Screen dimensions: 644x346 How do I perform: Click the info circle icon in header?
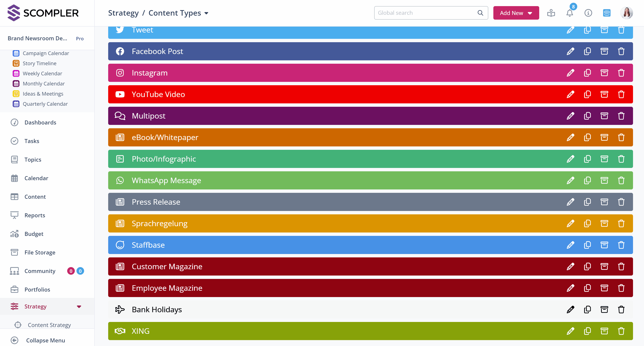click(x=588, y=13)
